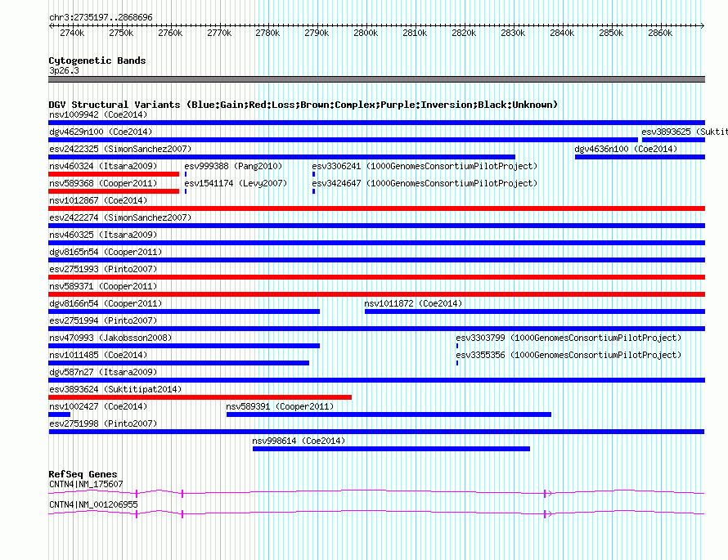Click red bar under esv3893624 (Suktitipat2014)
728x560 pixels.
pos(200,397)
